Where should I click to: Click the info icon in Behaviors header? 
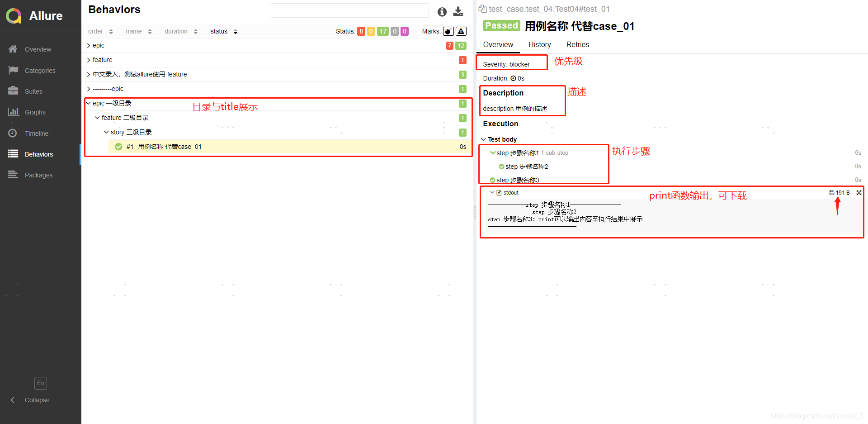click(x=442, y=12)
